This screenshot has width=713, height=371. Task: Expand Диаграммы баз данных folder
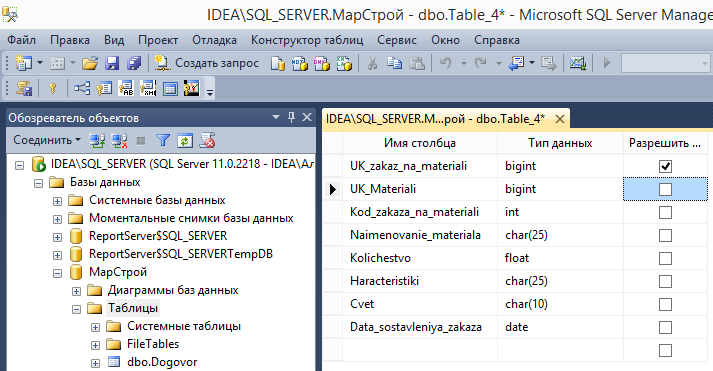tap(76, 291)
